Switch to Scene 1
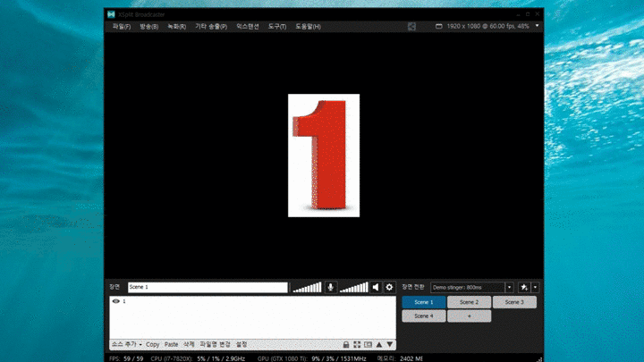 [x=423, y=302]
